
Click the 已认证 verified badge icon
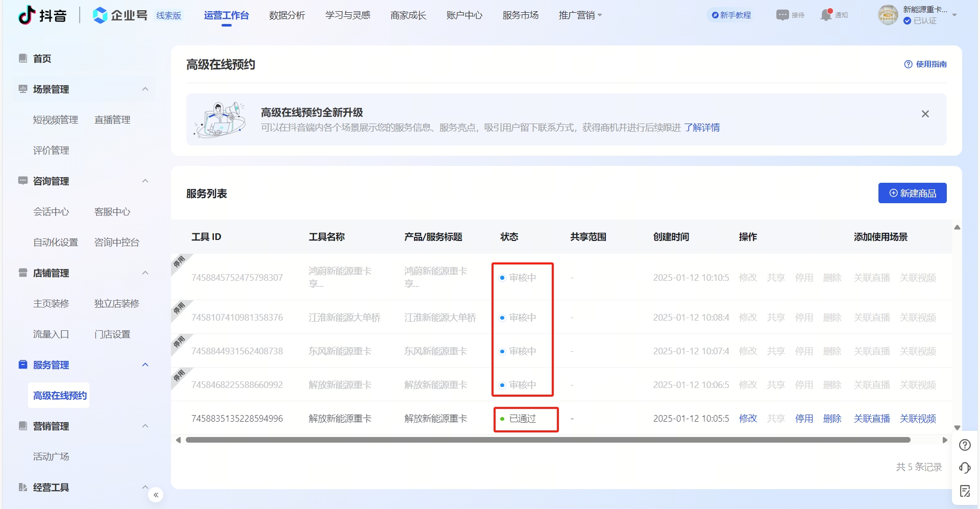pos(907,21)
